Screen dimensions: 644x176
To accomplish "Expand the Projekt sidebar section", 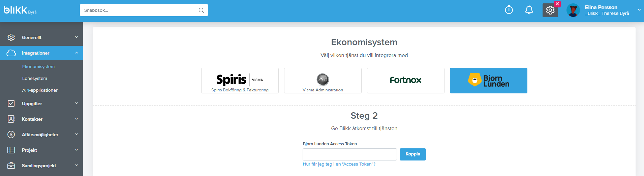I will (x=41, y=150).
